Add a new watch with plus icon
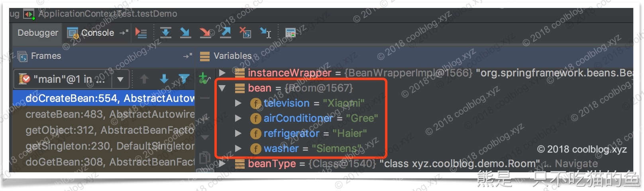 click(x=204, y=78)
